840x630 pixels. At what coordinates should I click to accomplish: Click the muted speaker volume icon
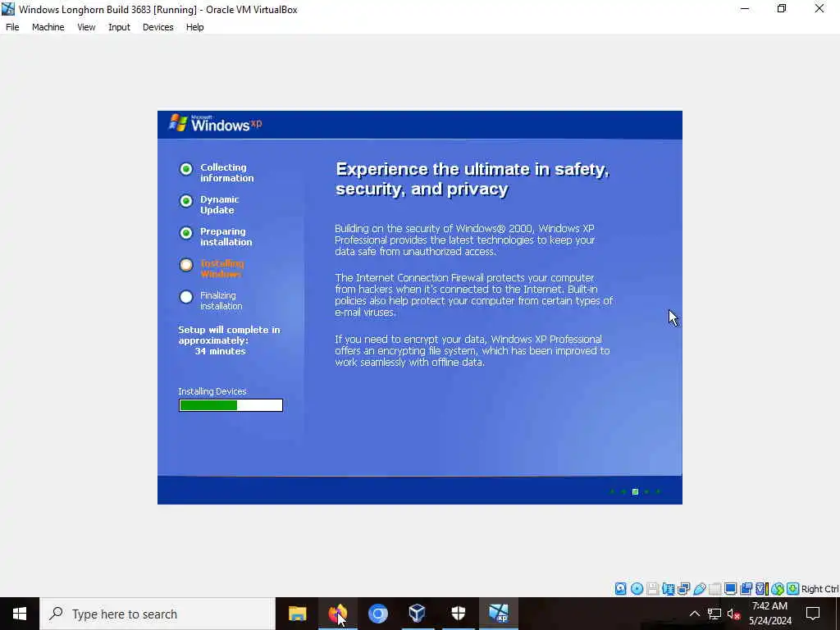(x=733, y=614)
